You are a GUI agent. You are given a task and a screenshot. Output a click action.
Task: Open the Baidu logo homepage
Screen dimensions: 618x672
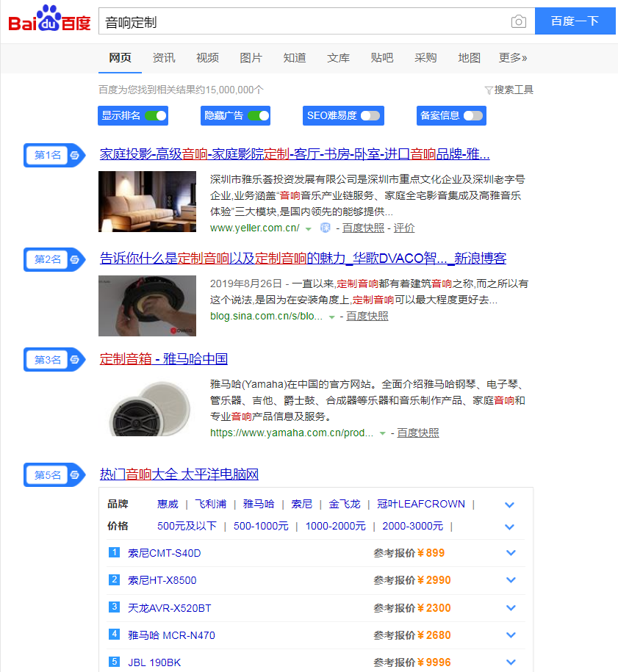click(50, 19)
